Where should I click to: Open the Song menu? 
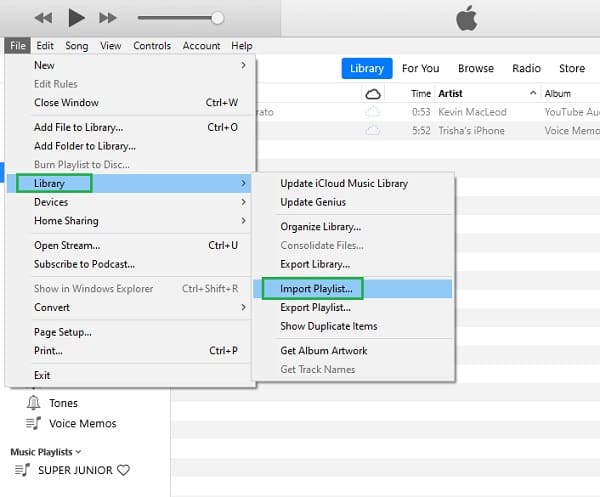point(77,46)
